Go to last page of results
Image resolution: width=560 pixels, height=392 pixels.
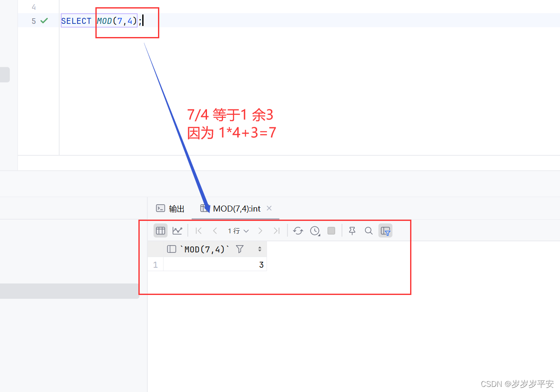click(x=276, y=231)
